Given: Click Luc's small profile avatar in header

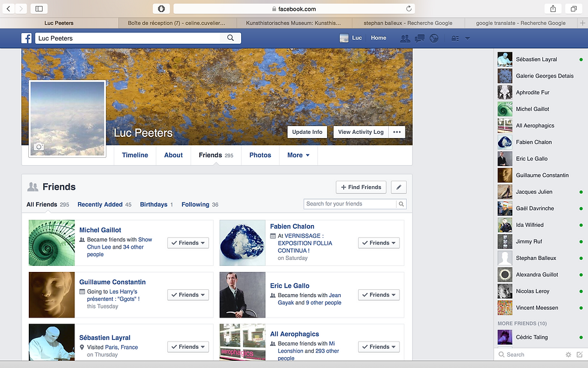Looking at the screenshot, I should (344, 38).
